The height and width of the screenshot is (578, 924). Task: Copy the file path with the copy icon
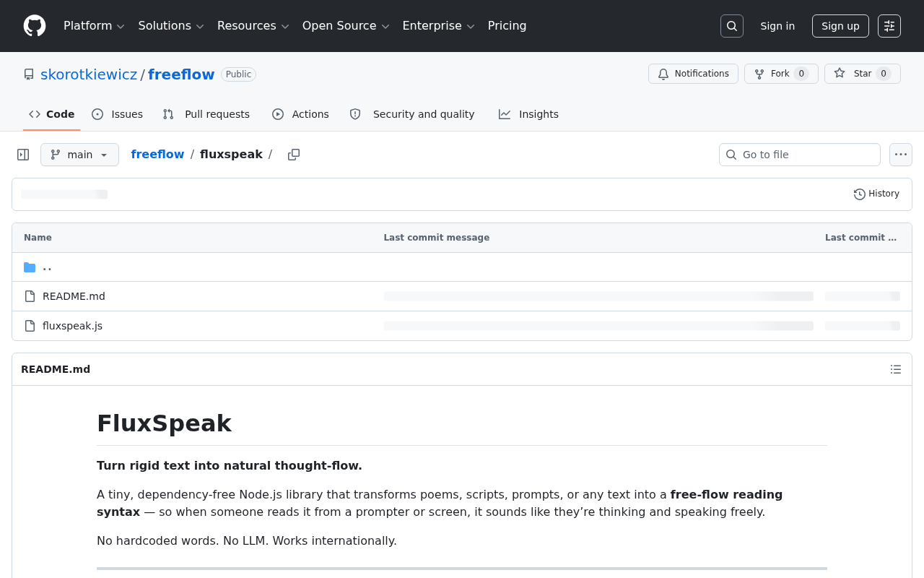(294, 155)
